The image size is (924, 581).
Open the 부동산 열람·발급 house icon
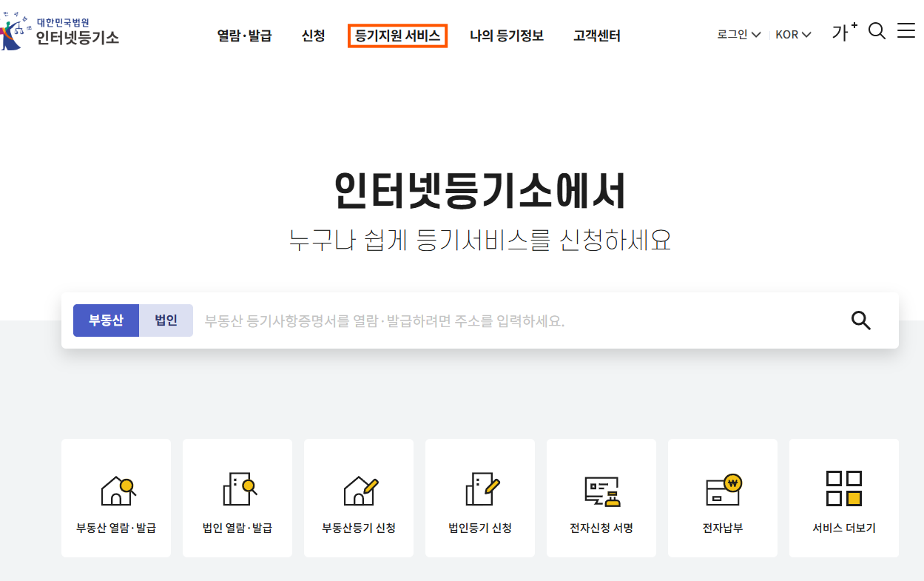[x=118, y=491]
